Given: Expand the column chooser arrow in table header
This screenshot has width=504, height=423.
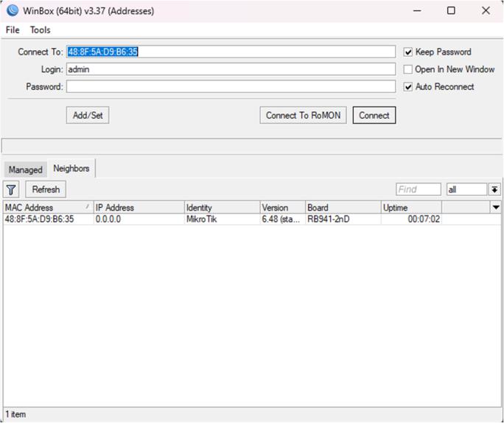Looking at the screenshot, I should (x=496, y=208).
